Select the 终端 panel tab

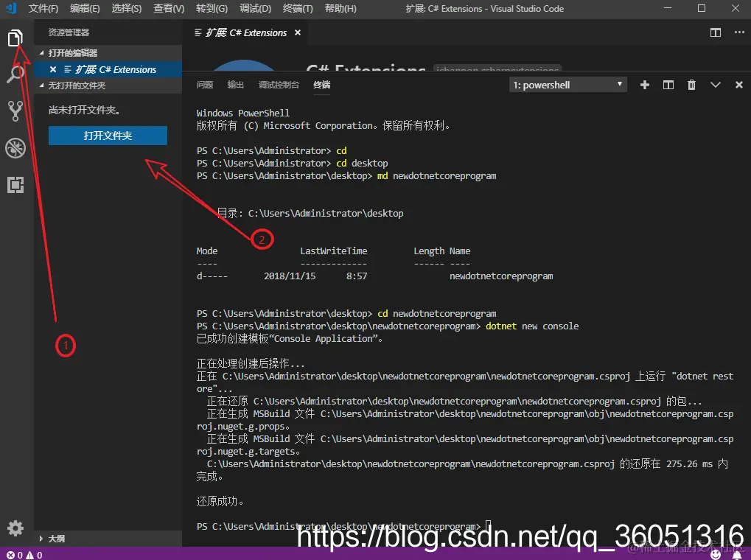point(321,85)
